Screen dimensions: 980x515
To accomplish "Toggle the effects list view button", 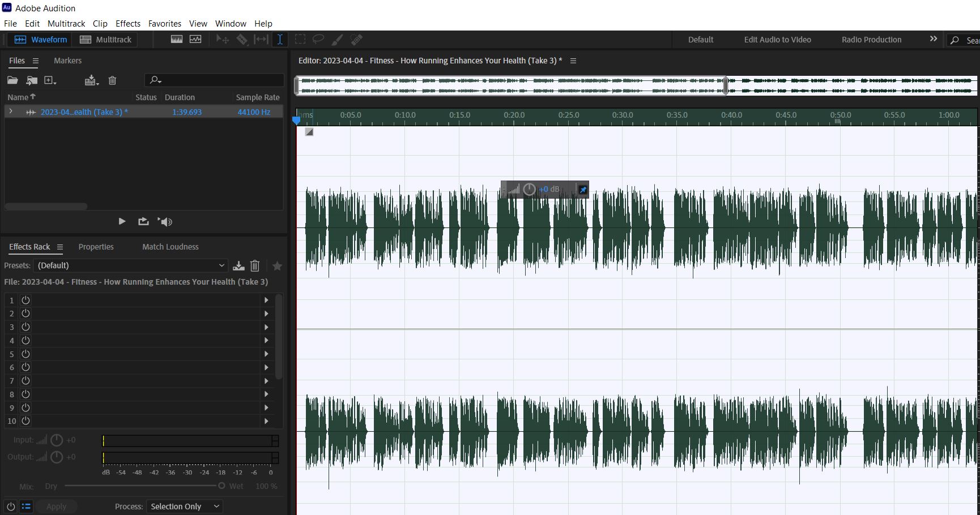I will tap(26, 507).
